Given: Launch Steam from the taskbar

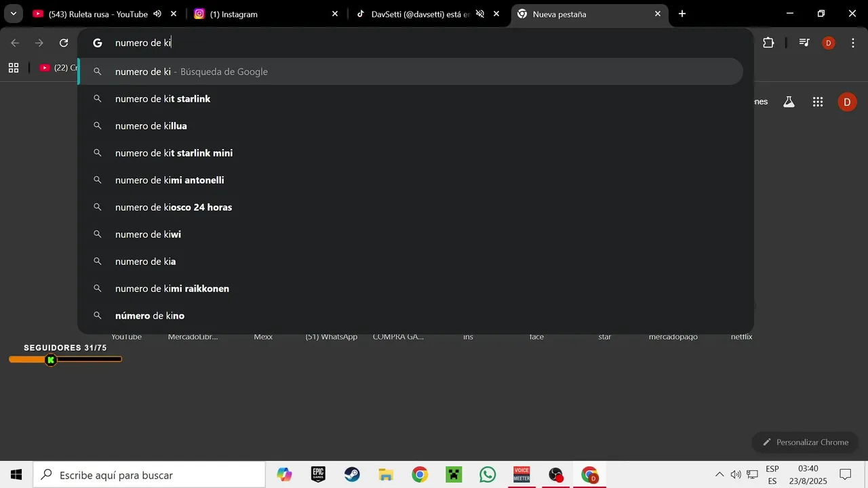Looking at the screenshot, I should click(352, 474).
